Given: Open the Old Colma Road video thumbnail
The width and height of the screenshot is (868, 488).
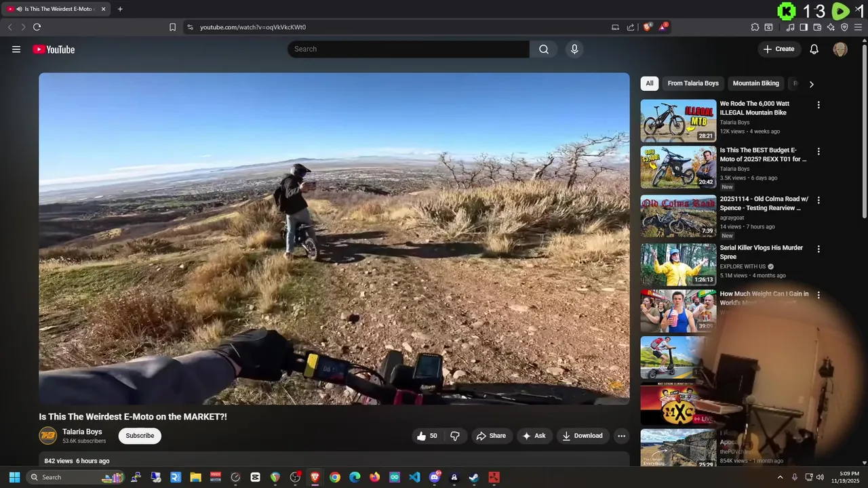Looking at the screenshot, I should 678,216.
